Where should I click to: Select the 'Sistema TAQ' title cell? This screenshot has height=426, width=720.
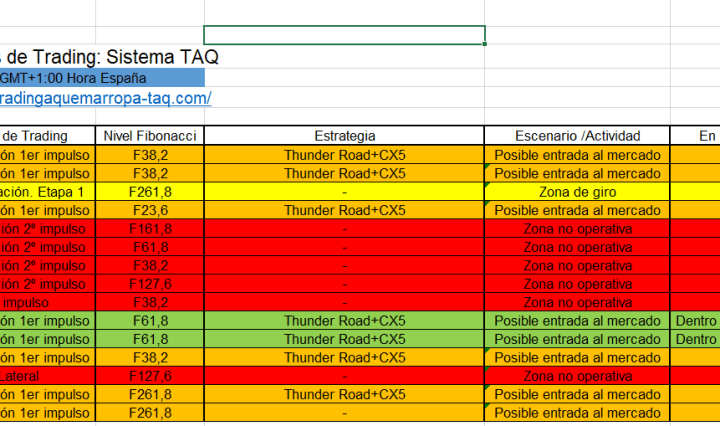point(110,56)
